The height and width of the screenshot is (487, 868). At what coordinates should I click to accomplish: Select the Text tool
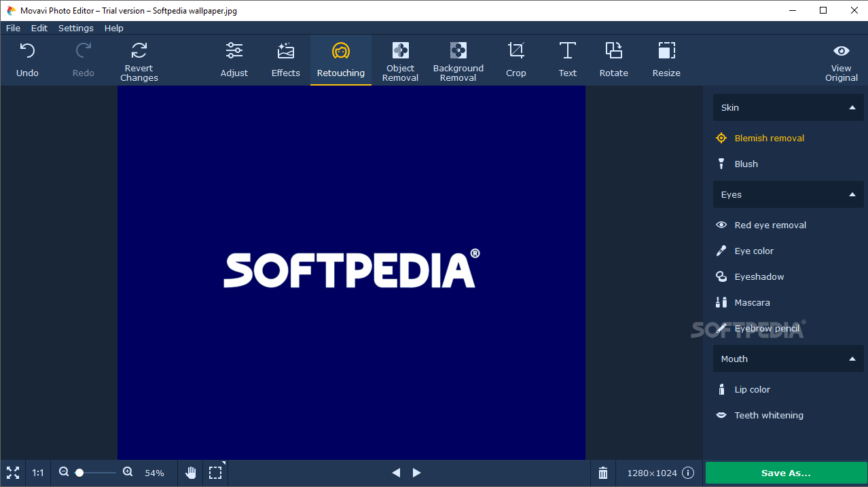[x=568, y=60]
